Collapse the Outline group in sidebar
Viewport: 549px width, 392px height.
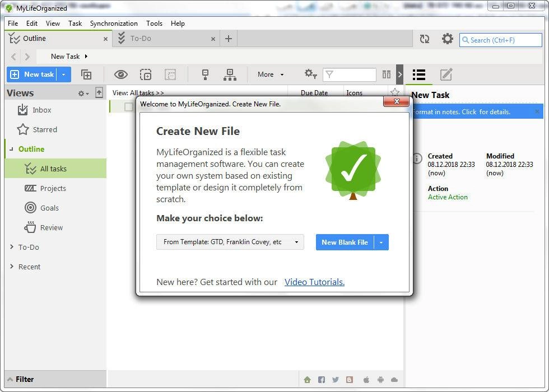[12, 149]
